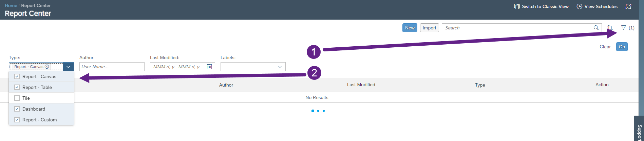644x141 pixels.
Task: Toggle the filter funnel icon
Action: pyautogui.click(x=624, y=28)
